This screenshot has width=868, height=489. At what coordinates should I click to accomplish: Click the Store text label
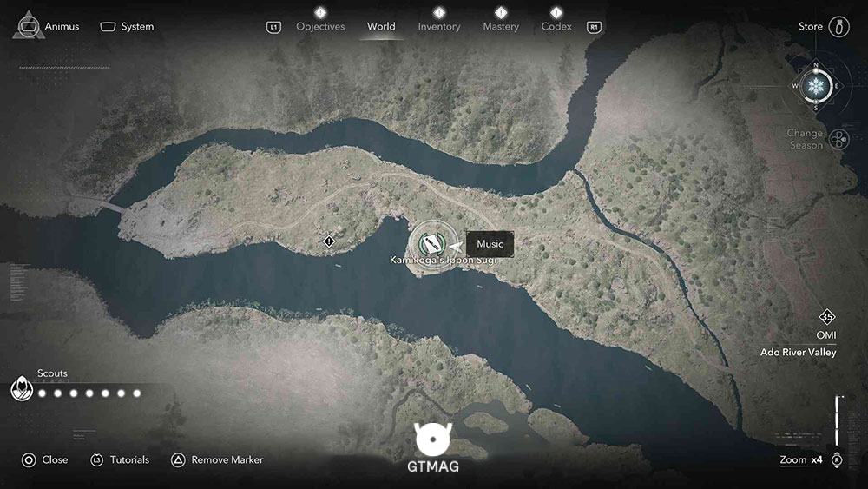(x=810, y=27)
